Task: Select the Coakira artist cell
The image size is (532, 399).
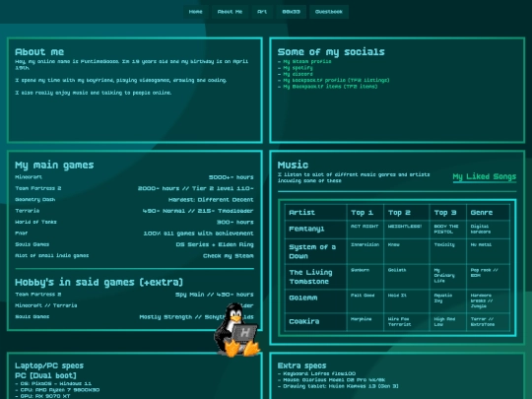Action: [316, 321]
